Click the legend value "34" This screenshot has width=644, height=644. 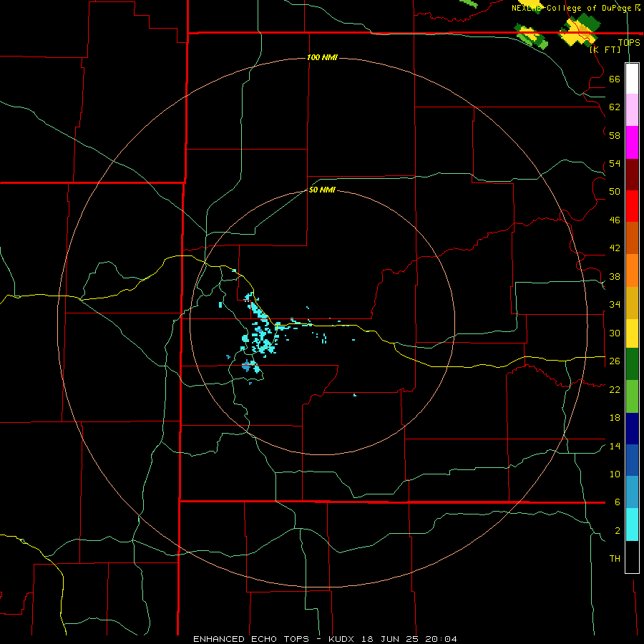pos(615,305)
